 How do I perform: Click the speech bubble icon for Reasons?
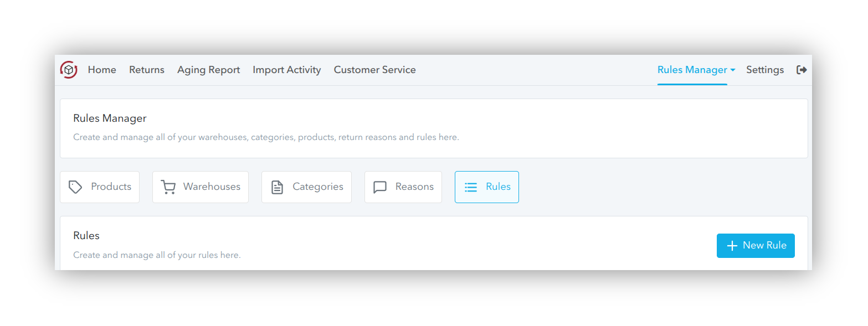380,187
